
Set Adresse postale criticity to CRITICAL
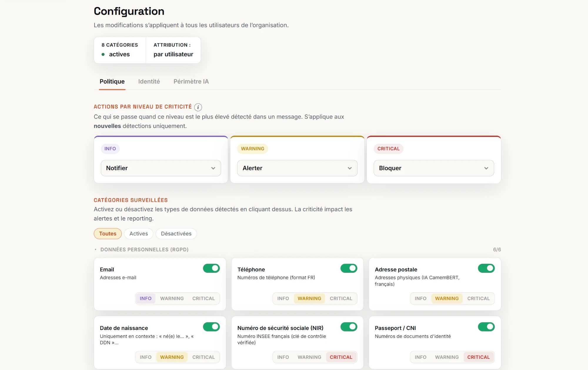[x=479, y=298]
